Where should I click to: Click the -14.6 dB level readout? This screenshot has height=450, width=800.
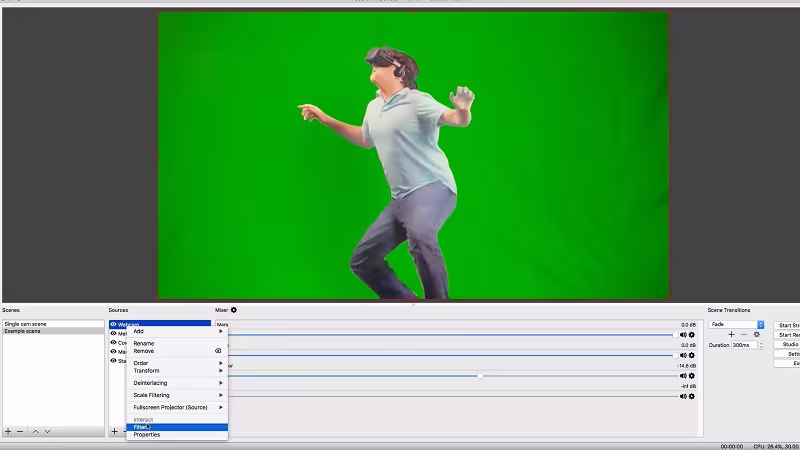[687, 366]
